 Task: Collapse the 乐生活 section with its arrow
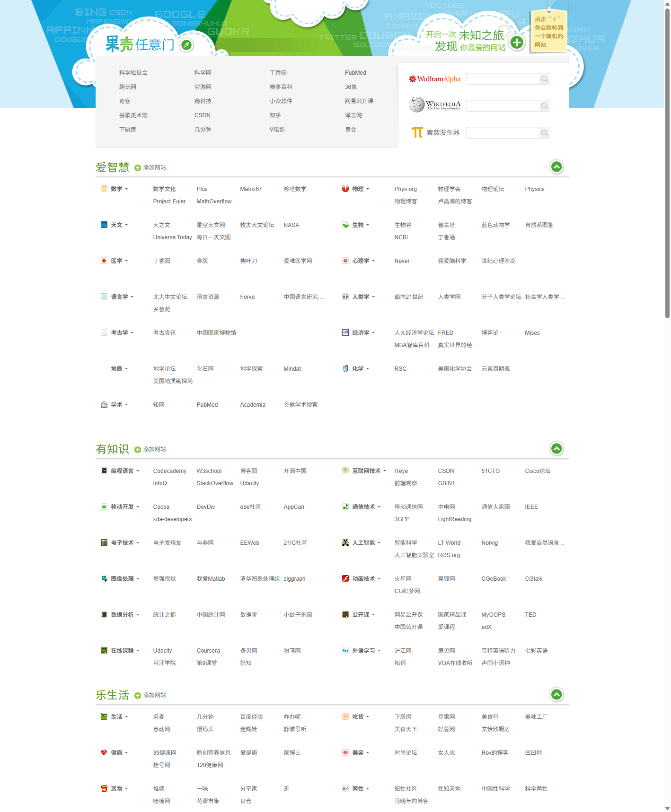coord(556,695)
